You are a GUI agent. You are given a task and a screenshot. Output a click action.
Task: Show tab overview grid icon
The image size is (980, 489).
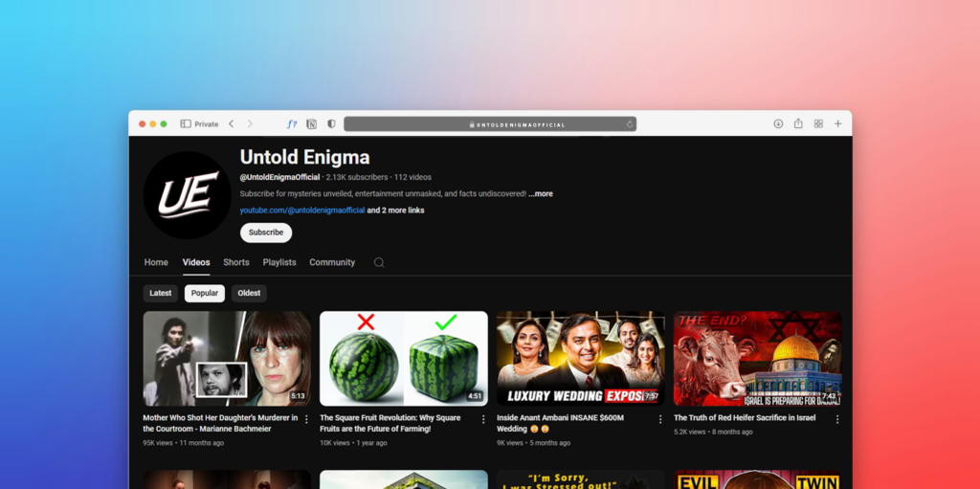tap(818, 123)
